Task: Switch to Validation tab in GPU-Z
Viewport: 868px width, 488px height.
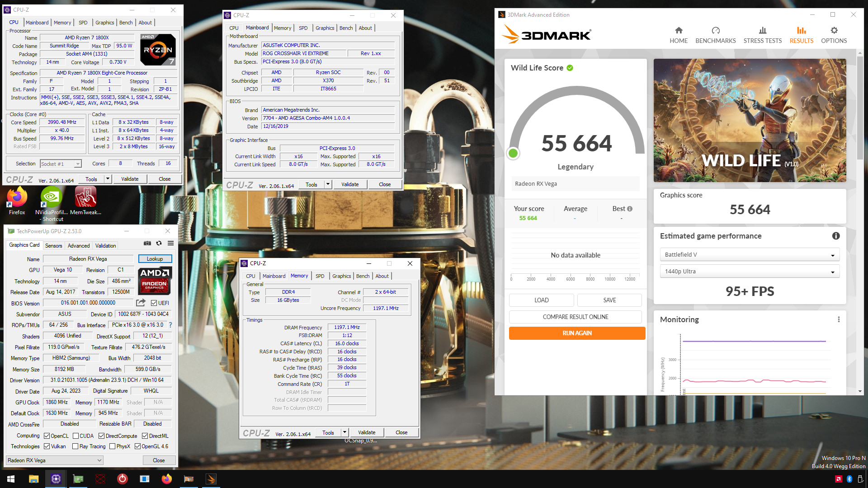Action: pyautogui.click(x=105, y=246)
